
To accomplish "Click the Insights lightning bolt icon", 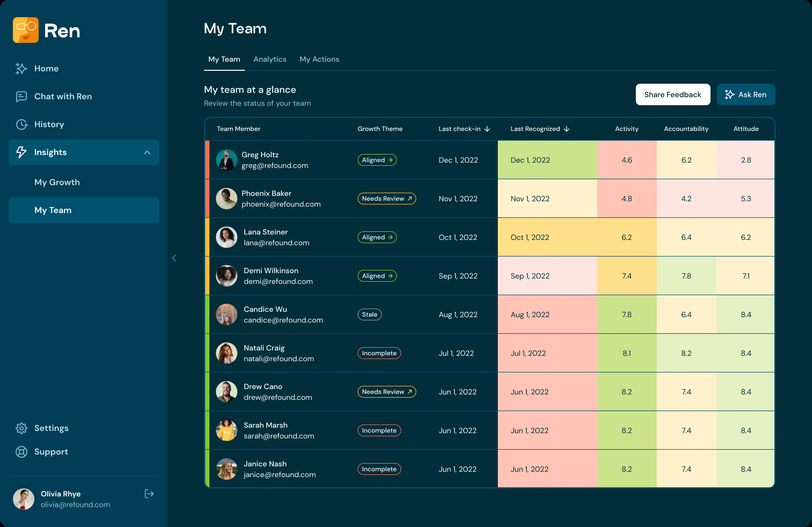I will pos(21,152).
